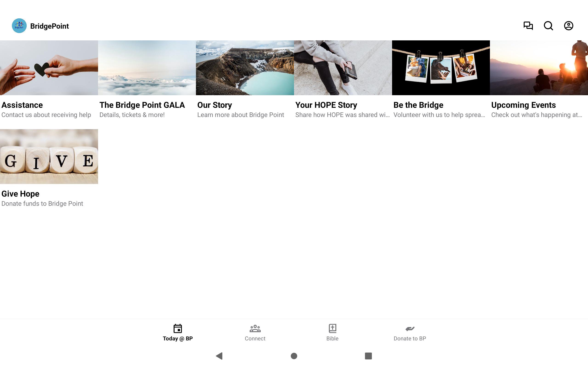Tap the Give Hope title text
Image resolution: width=588 pixels, height=367 pixels.
point(20,194)
